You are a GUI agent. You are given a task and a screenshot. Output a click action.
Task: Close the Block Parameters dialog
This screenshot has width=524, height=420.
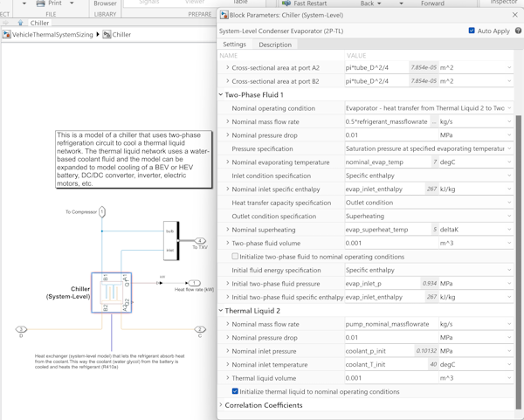click(x=515, y=15)
